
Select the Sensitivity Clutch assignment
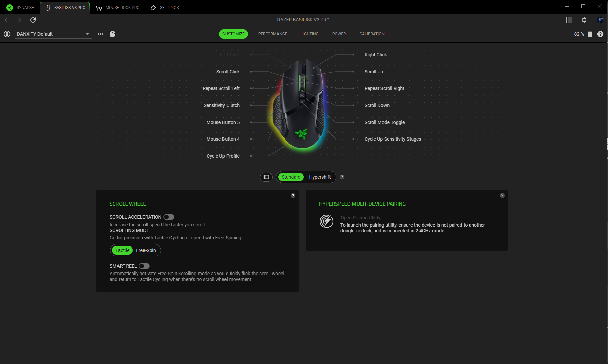221,105
